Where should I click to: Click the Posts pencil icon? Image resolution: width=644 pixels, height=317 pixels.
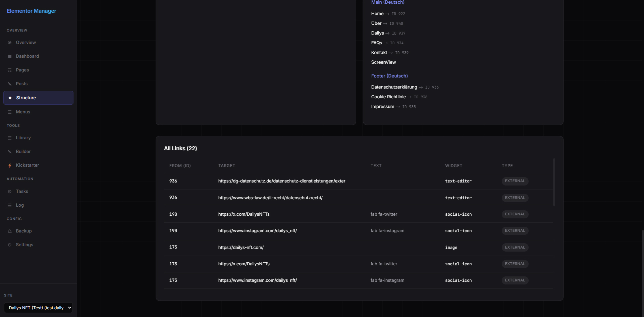pyautogui.click(x=10, y=84)
